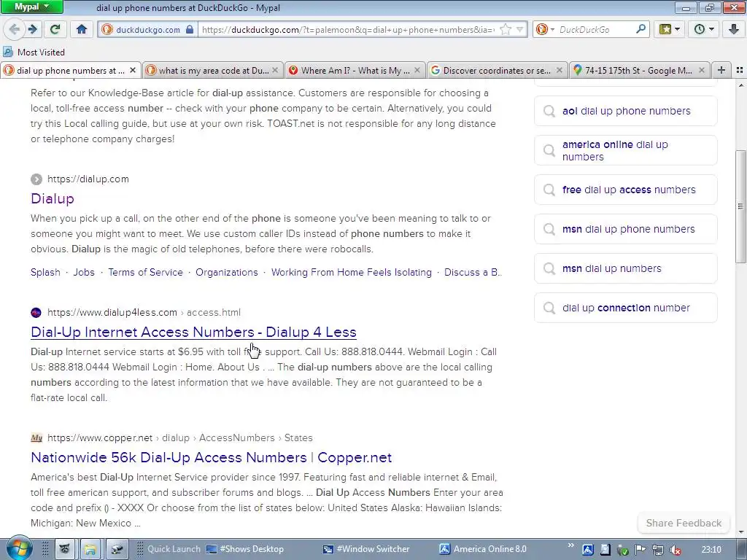Click the duckduckgo.com site identity button
This screenshot has width=747, height=560.
[x=147, y=29]
